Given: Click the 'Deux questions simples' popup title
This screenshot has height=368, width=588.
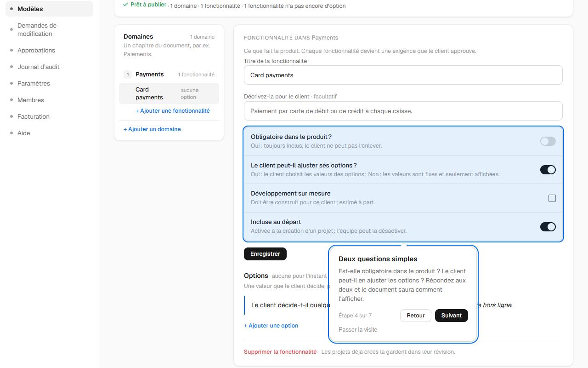Looking at the screenshot, I should [378, 259].
